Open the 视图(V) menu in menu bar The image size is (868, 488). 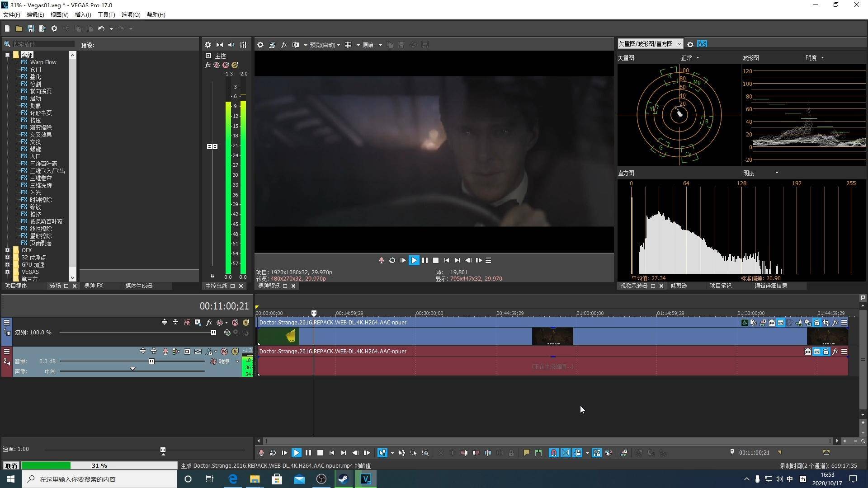58,14
